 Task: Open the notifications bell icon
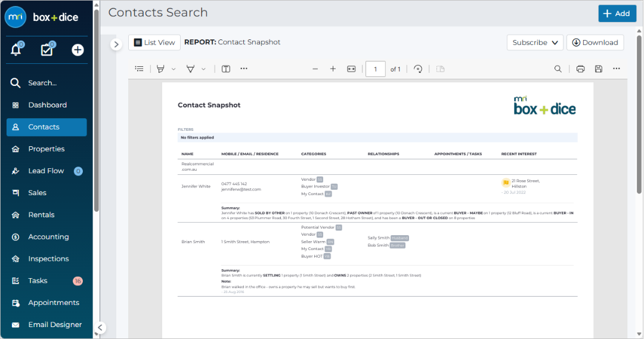point(16,50)
